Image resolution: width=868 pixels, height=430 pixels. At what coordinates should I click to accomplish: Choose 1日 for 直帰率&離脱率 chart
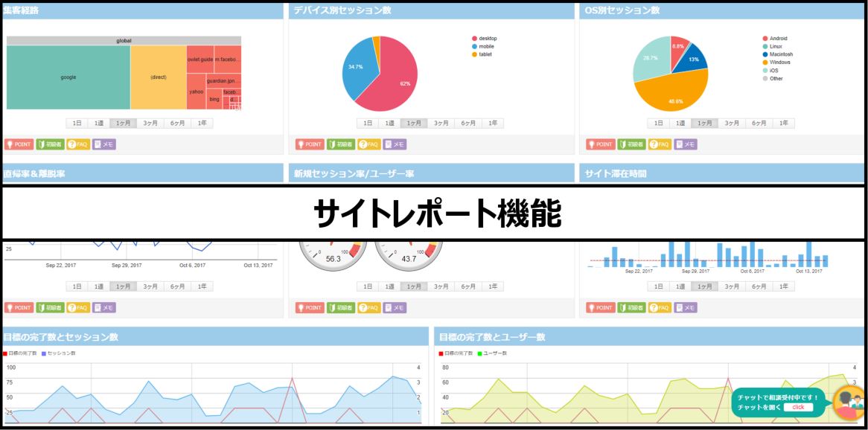(x=77, y=286)
